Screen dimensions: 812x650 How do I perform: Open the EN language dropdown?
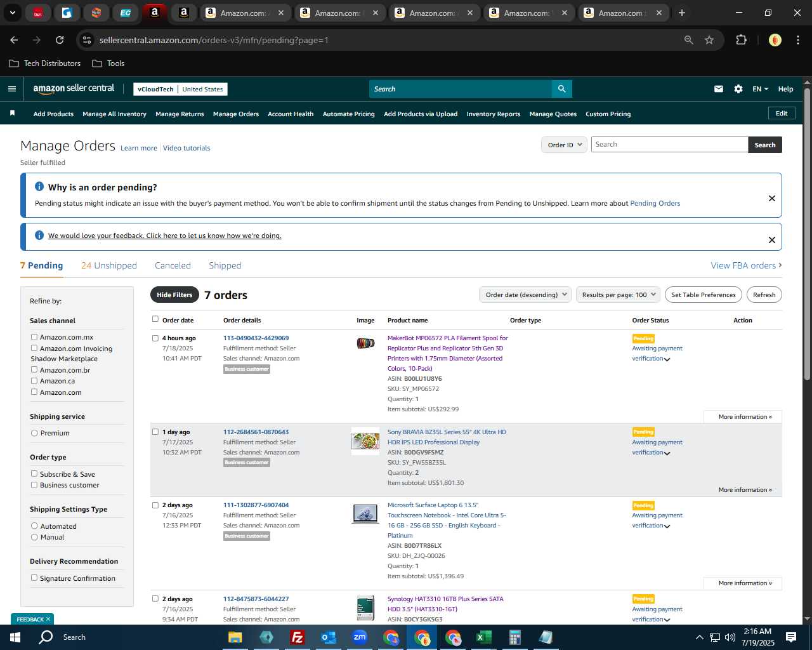760,89
